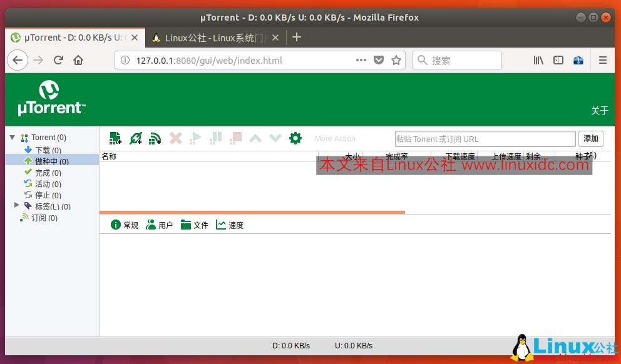Switch to the 速度 detail tab

(230, 225)
